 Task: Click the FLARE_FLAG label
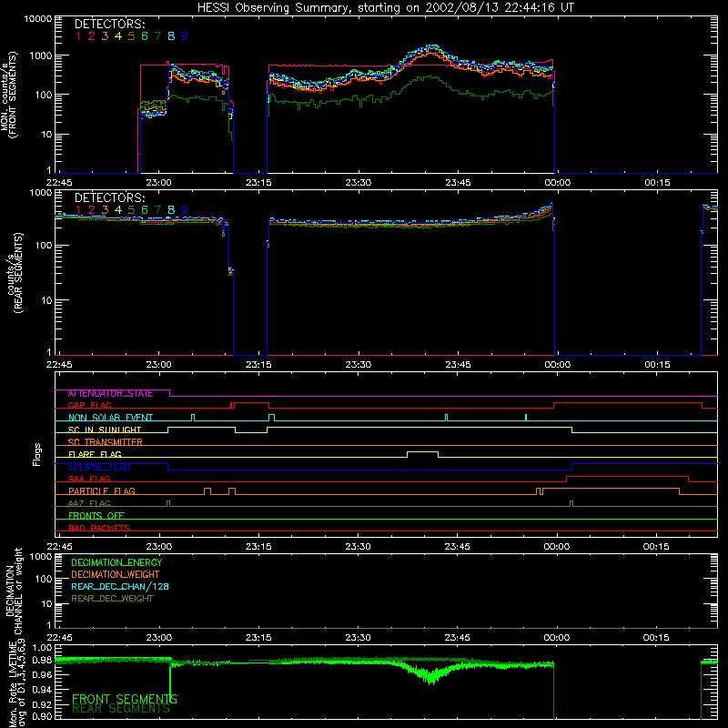click(x=95, y=454)
